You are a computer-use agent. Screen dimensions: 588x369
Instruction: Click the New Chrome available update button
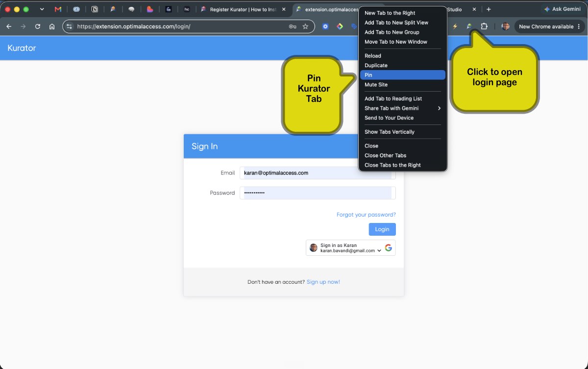click(x=549, y=26)
